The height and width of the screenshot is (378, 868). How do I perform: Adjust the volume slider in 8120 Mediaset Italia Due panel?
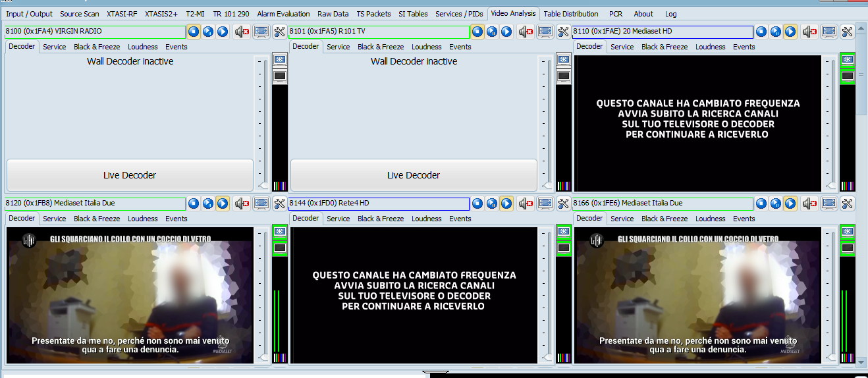pos(265,358)
